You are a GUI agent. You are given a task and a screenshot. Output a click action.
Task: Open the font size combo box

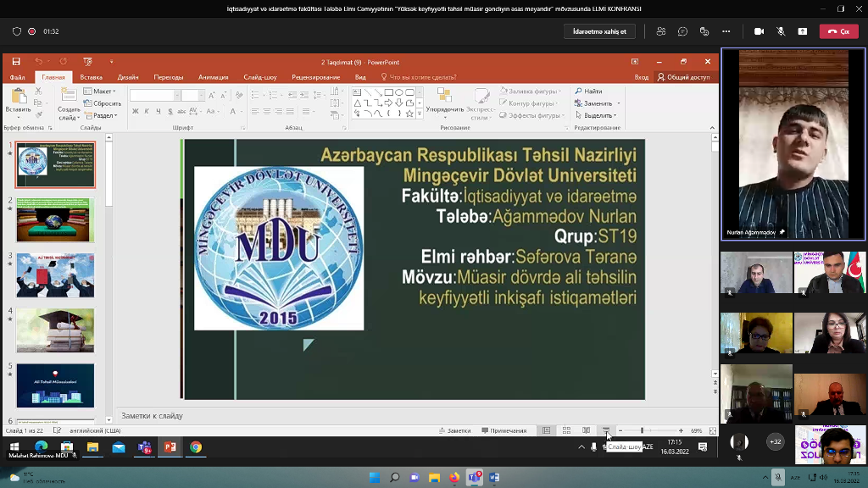pyautogui.click(x=192, y=95)
